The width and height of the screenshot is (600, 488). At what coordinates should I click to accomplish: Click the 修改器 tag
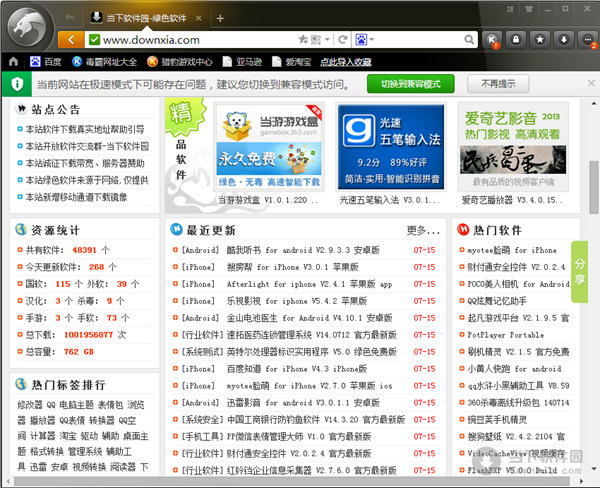[x=30, y=405]
